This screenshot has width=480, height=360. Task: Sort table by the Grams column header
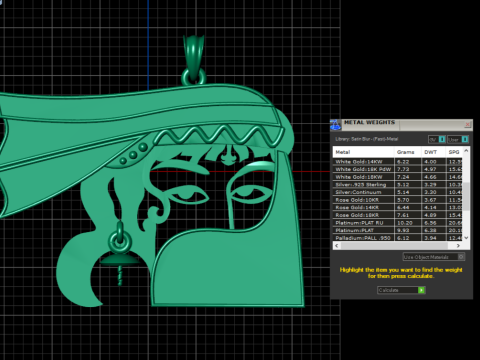408,152
